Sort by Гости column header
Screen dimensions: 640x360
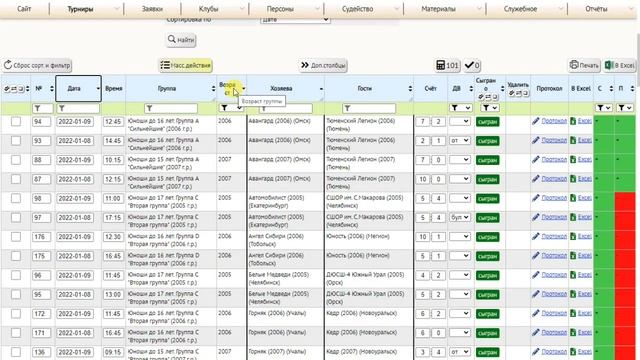[369, 88]
